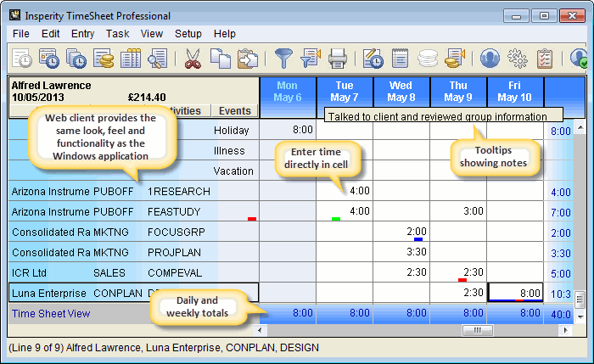594x364 pixels.
Task: Select the FEASTUDY 3:00 cell on Thursday
Action: 458,211
